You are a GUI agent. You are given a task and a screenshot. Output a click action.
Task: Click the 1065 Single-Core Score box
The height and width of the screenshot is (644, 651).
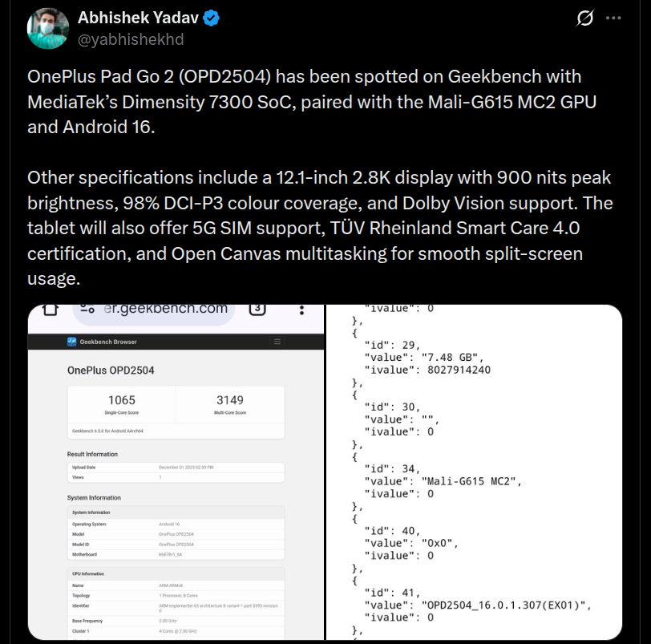[121, 404]
